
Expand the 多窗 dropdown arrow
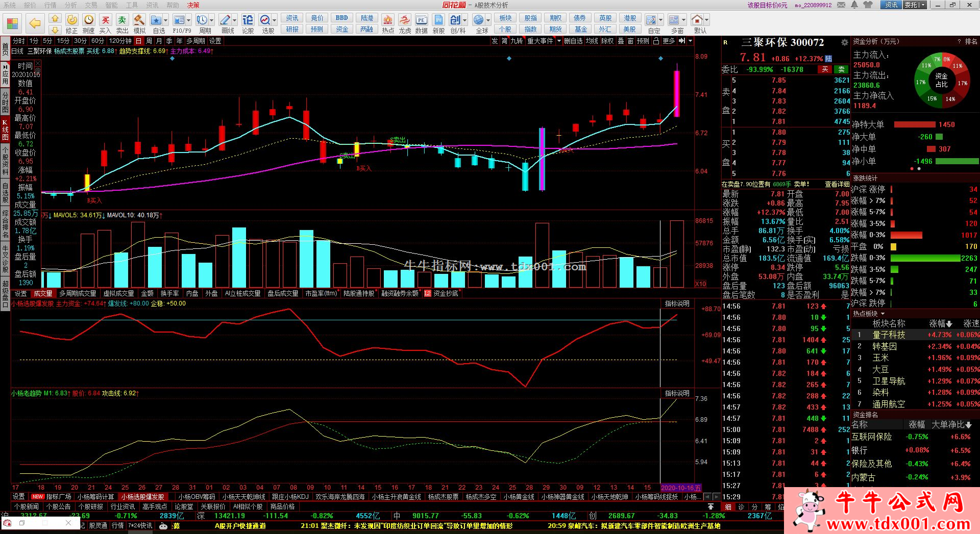pos(684,20)
